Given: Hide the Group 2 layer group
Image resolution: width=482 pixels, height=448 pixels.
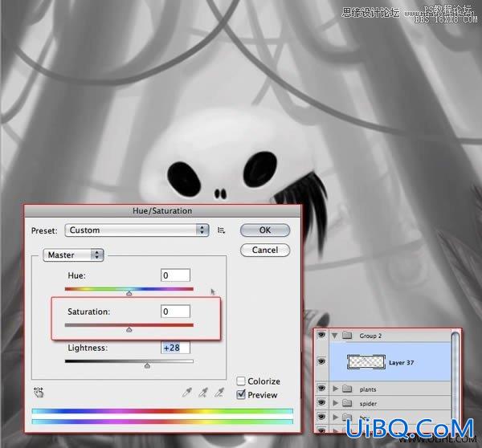Looking at the screenshot, I should pyautogui.click(x=321, y=335).
